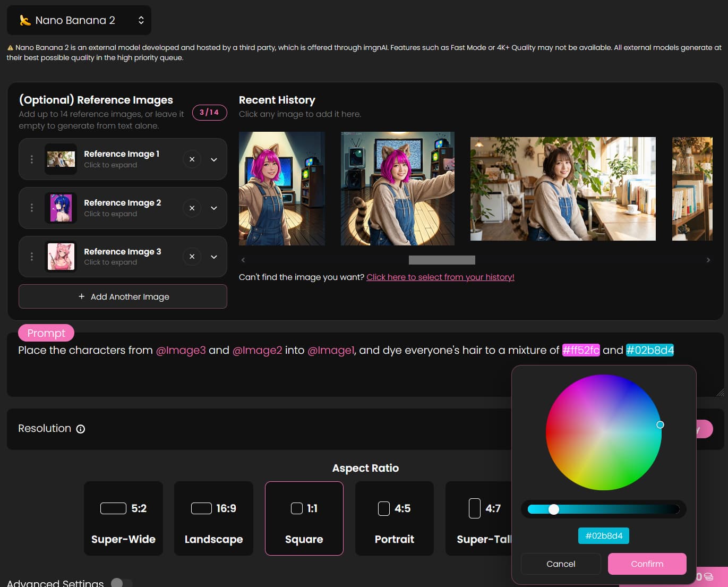Click the brightness slider in color picker
The width and height of the screenshot is (728, 587).
[603, 509]
